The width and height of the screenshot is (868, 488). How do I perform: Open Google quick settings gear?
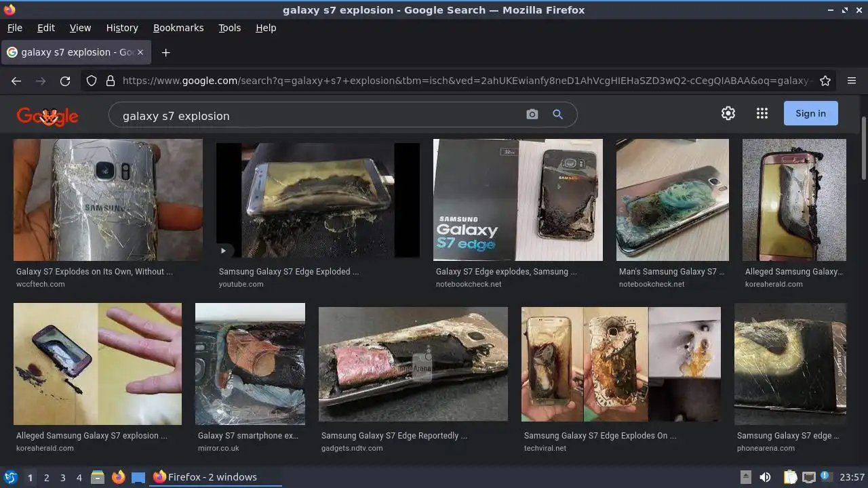[728, 113]
